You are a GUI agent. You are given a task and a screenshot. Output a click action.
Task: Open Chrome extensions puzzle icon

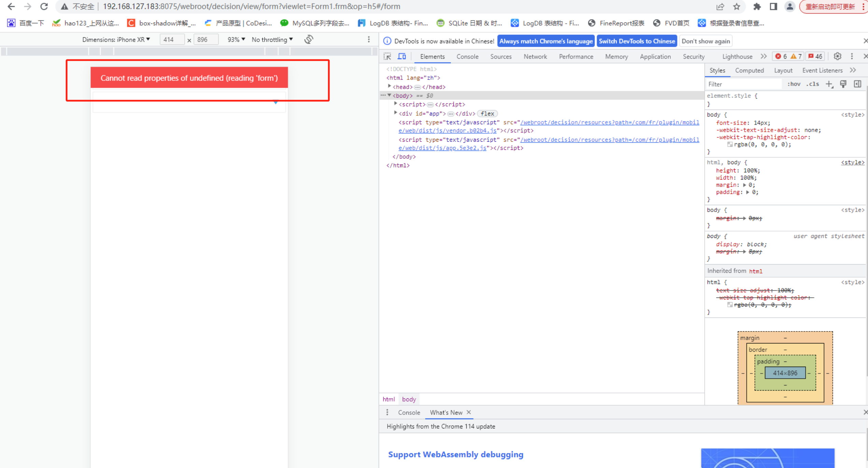757,6
